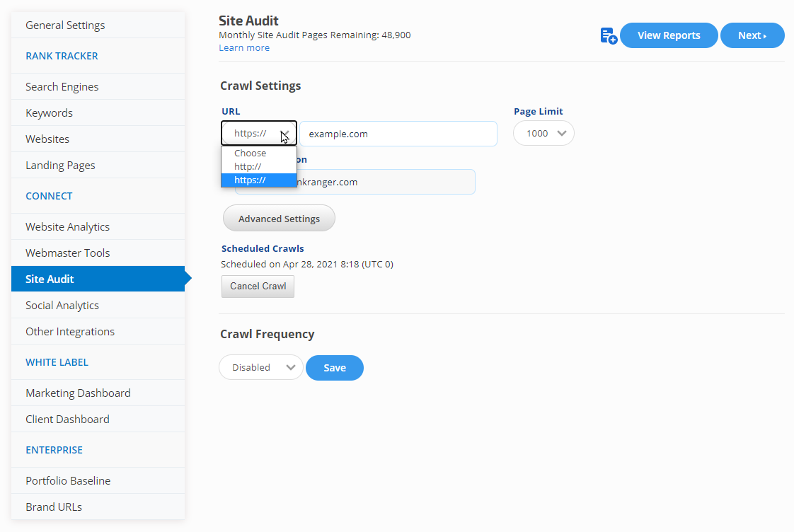Select Keywords in sidebar
The height and width of the screenshot is (532, 794).
(50, 112)
